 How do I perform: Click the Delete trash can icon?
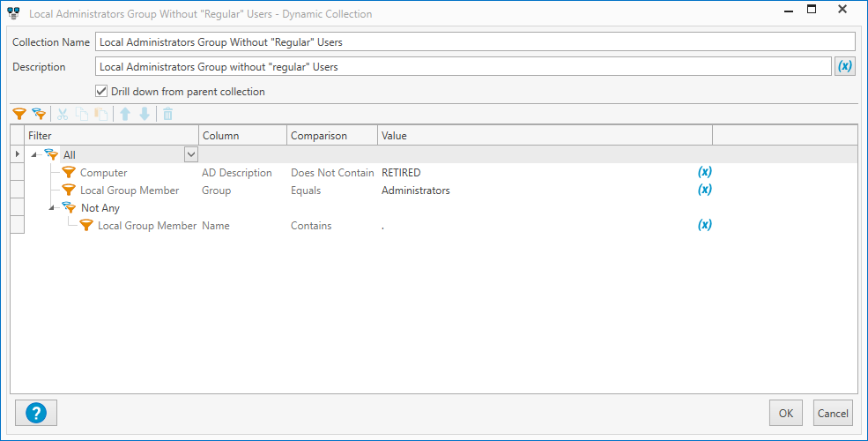tap(167, 114)
